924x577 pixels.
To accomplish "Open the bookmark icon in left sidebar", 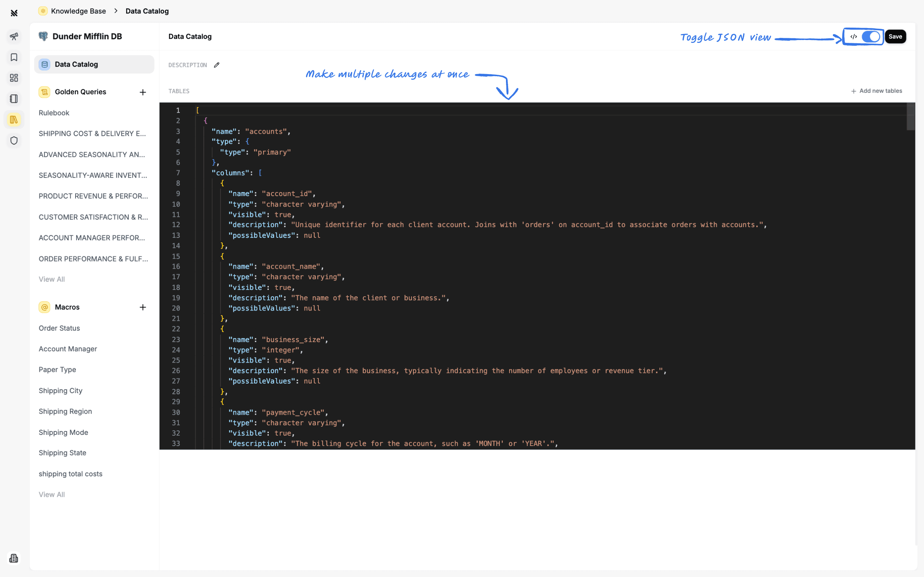I will click(14, 57).
